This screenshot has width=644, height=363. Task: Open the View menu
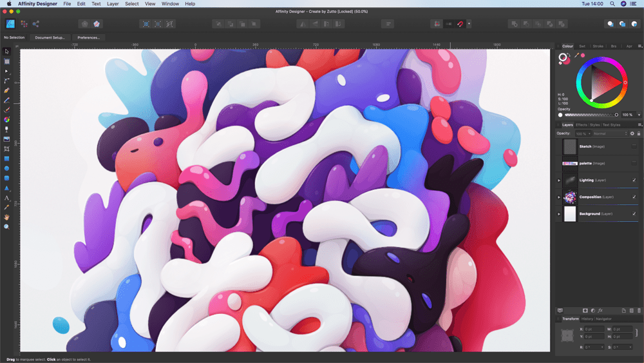click(150, 4)
